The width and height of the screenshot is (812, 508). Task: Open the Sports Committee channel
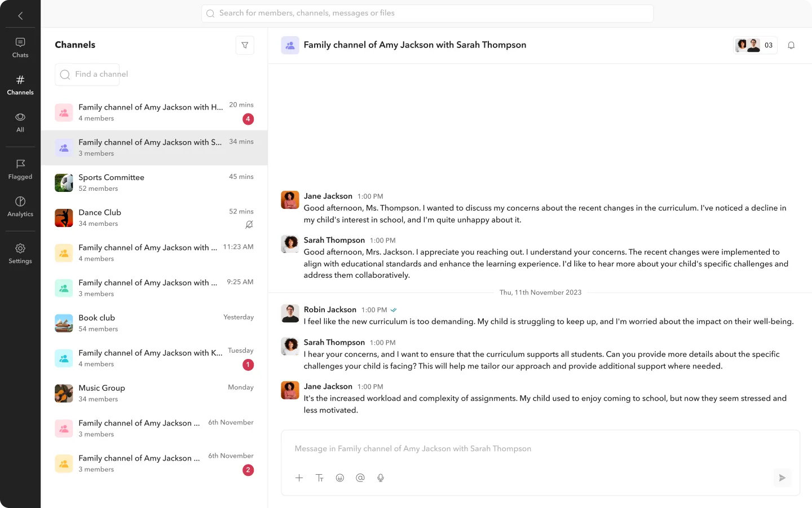(x=154, y=183)
